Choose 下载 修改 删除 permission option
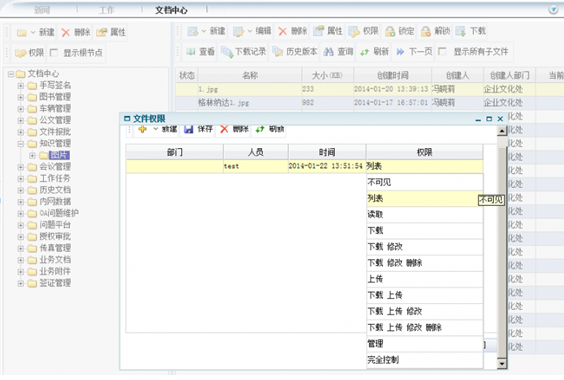Screen dimensions: 564x380 point(424,263)
